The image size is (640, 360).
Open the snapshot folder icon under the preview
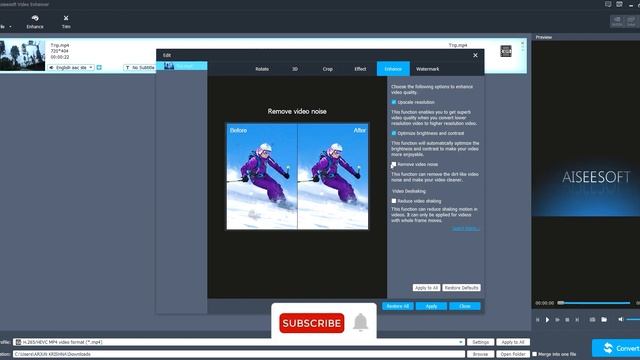[604, 320]
